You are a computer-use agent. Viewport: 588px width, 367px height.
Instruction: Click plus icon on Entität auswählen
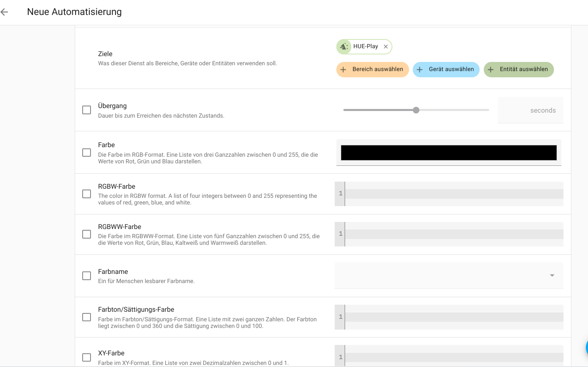(x=491, y=70)
